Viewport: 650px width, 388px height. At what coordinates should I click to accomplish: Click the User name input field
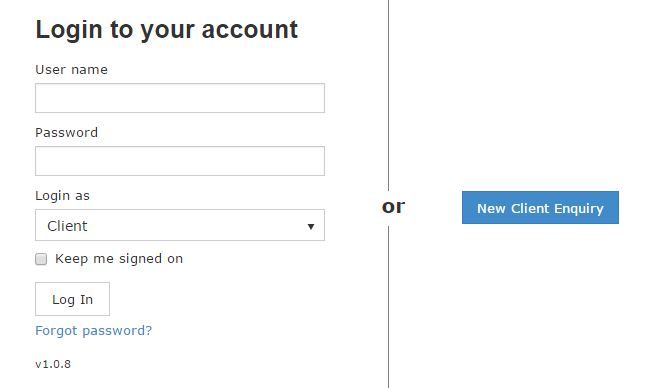click(180, 98)
